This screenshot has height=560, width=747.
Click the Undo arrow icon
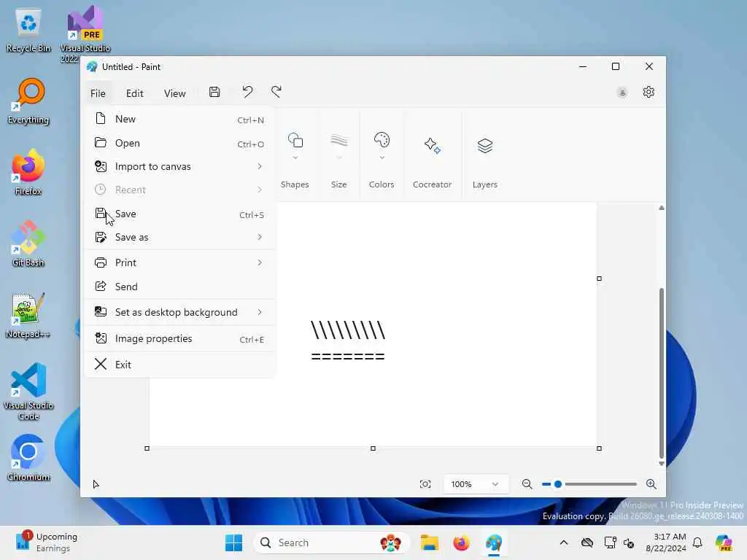coord(247,92)
